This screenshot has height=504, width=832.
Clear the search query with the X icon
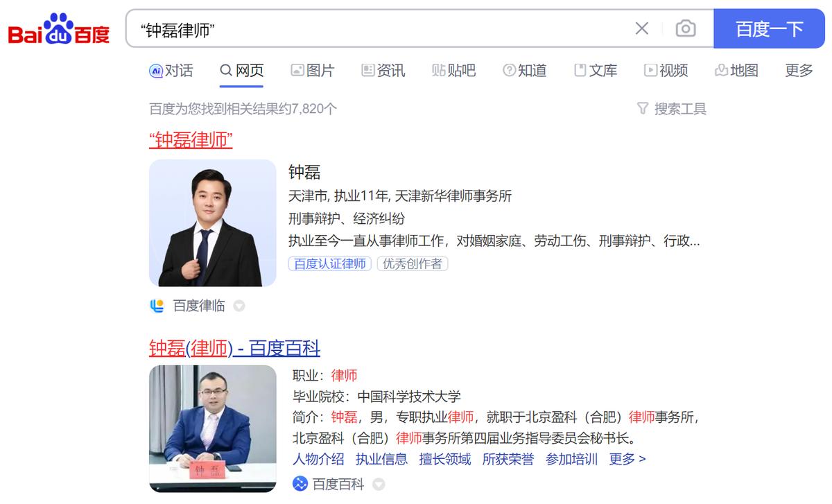coord(641,28)
